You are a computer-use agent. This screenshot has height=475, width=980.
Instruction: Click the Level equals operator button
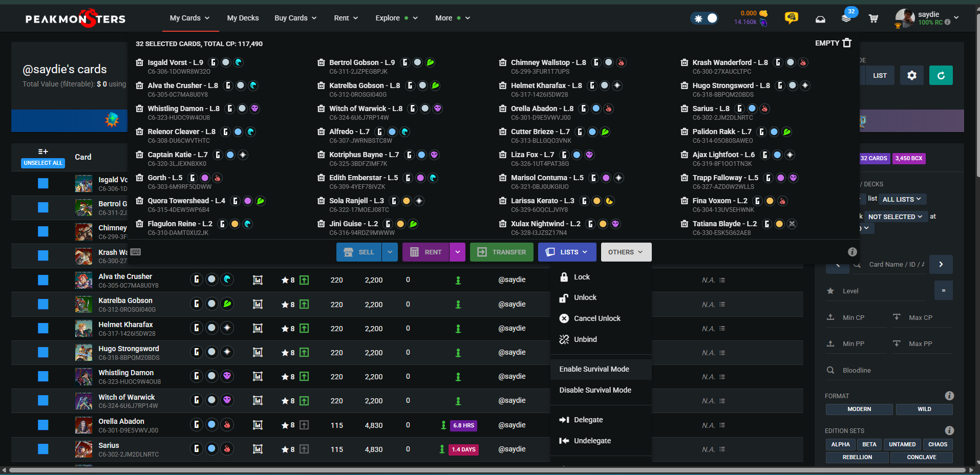pos(944,290)
